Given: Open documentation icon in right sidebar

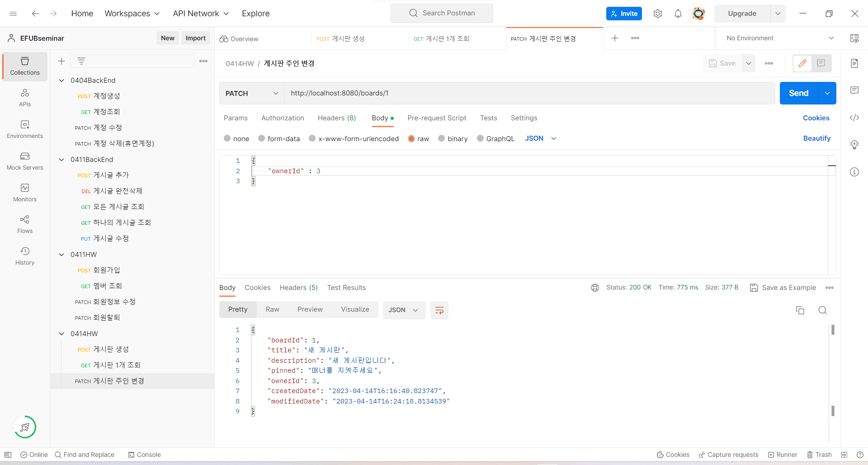Looking at the screenshot, I should pyautogui.click(x=854, y=63).
